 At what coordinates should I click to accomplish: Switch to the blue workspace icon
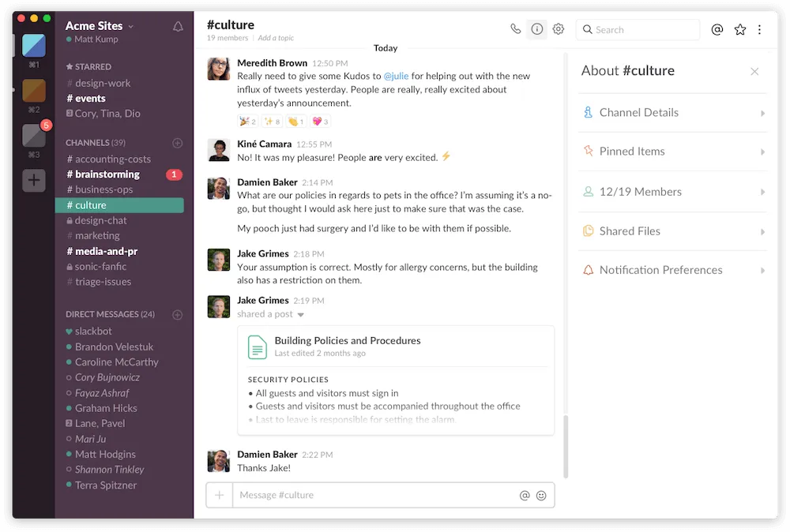[34, 46]
